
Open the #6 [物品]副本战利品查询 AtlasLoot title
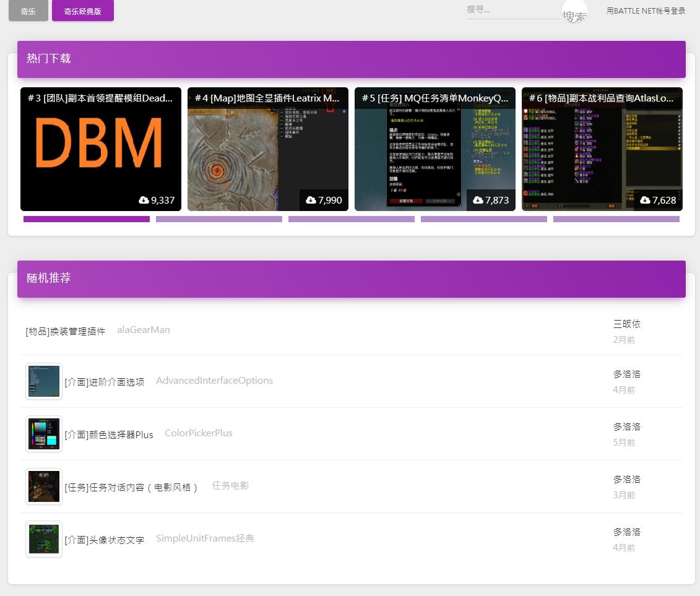click(602, 98)
